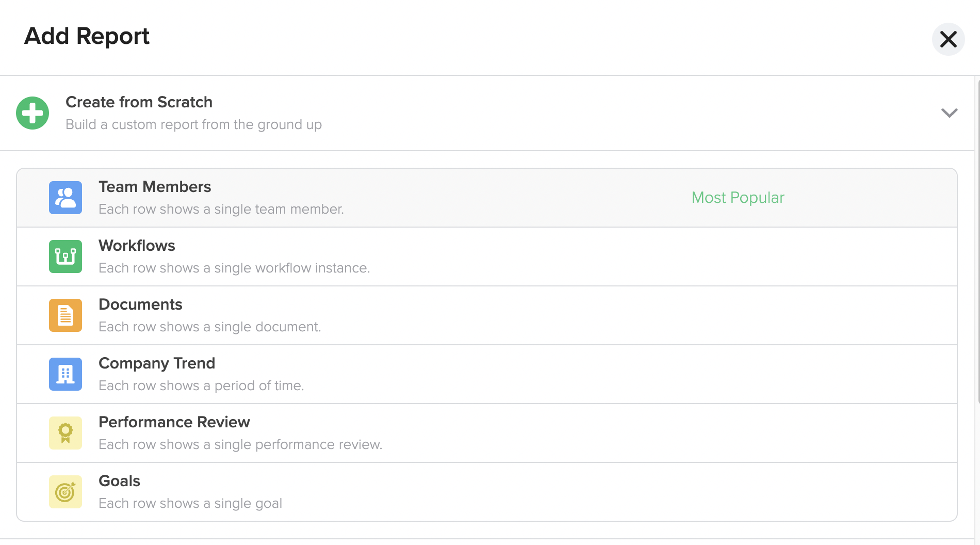Select the Team Members report title
980x545 pixels.
(155, 187)
